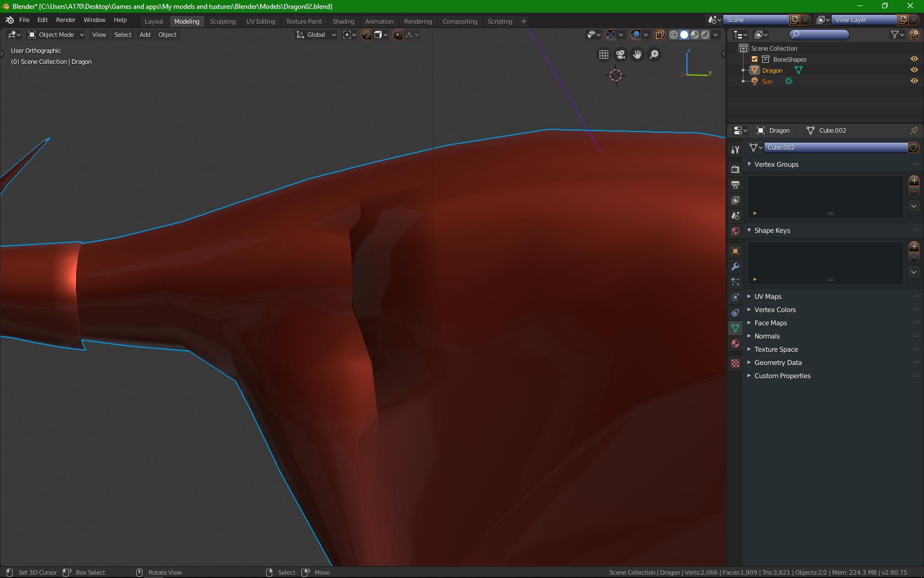Toggle X-ray mode
This screenshot has height=578, width=924.
pyautogui.click(x=660, y=35)
